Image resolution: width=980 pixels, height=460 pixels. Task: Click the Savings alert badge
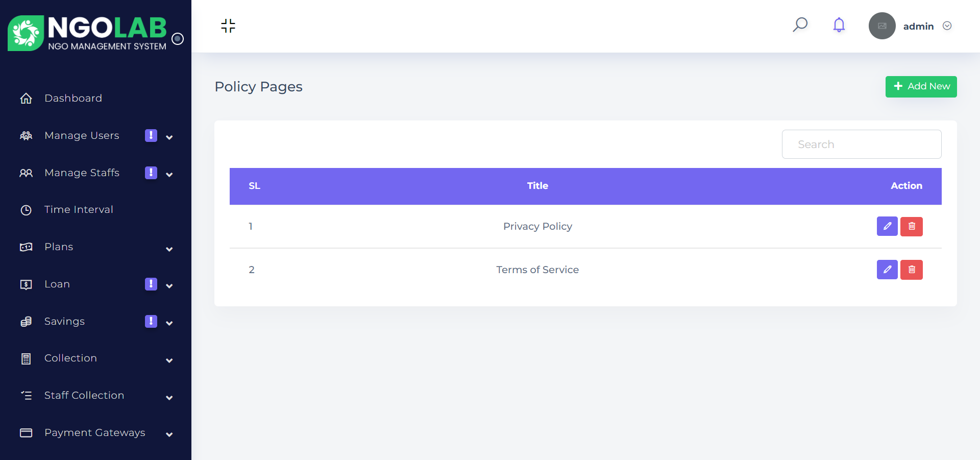click(151, 321)
